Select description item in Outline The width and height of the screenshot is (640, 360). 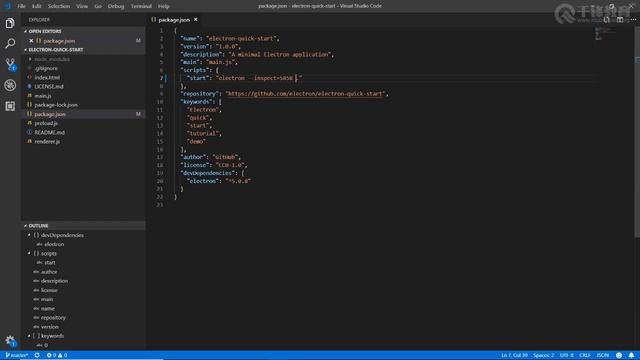pos(54,281)
